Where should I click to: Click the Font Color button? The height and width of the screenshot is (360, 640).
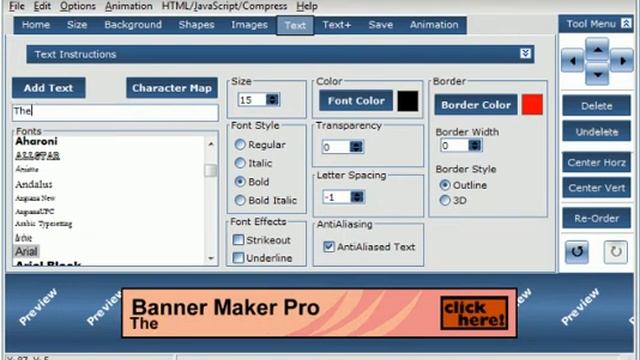356,100
